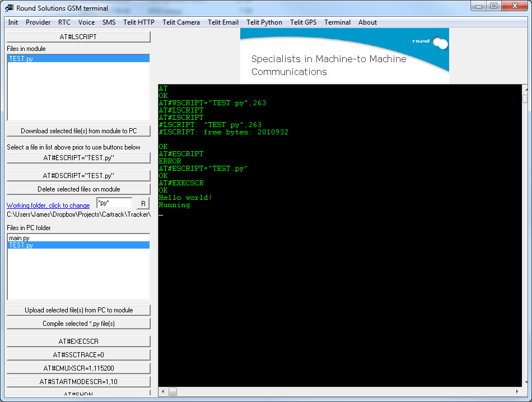
Task: Click Compile selected *.py file(s)
Action: click(78, 324)
